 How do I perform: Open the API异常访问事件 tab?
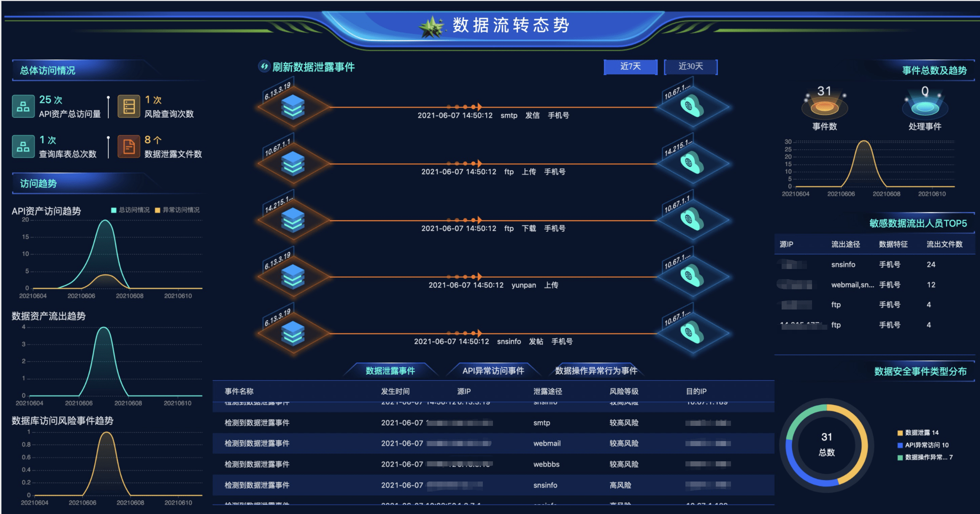coord(493,371)
